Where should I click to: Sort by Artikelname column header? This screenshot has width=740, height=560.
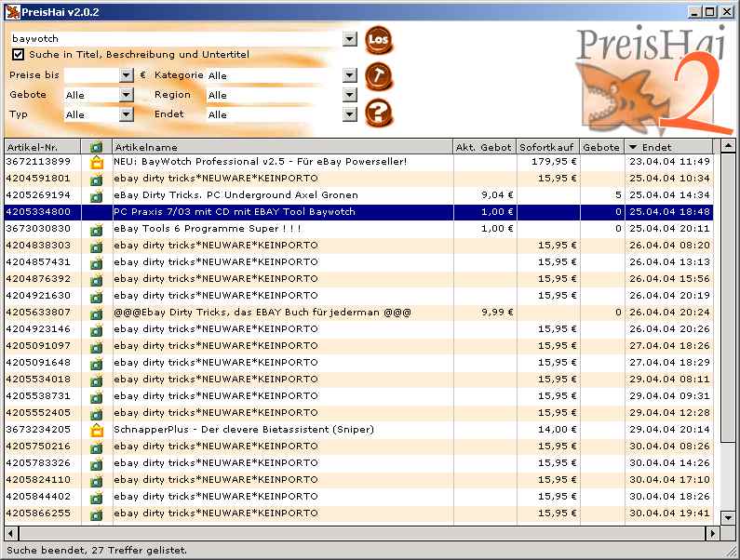pos(282,147)
